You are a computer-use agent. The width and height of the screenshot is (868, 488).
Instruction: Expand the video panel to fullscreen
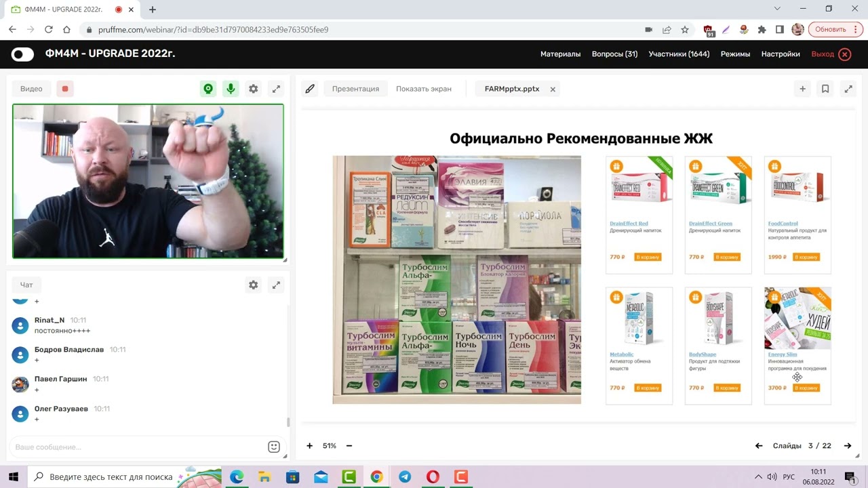click(x=276, y=89)
